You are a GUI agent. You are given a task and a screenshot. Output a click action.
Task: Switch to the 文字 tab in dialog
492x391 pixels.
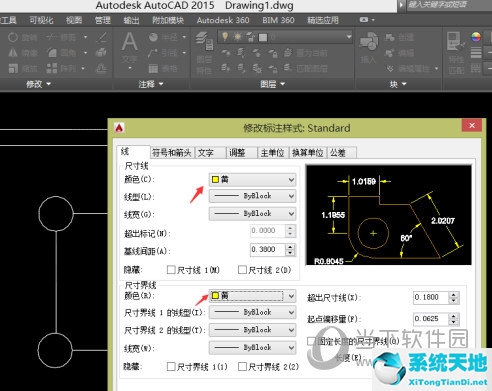click(210, 153)
